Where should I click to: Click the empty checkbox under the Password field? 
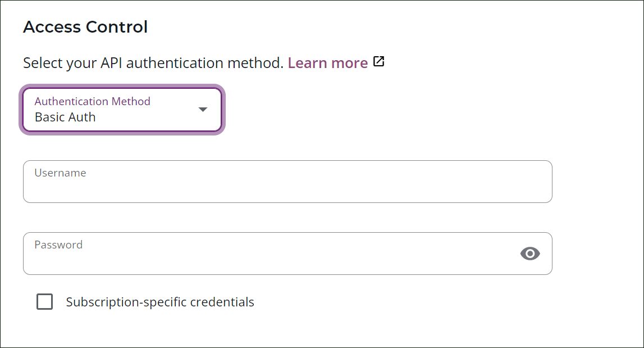pos(45,301)
